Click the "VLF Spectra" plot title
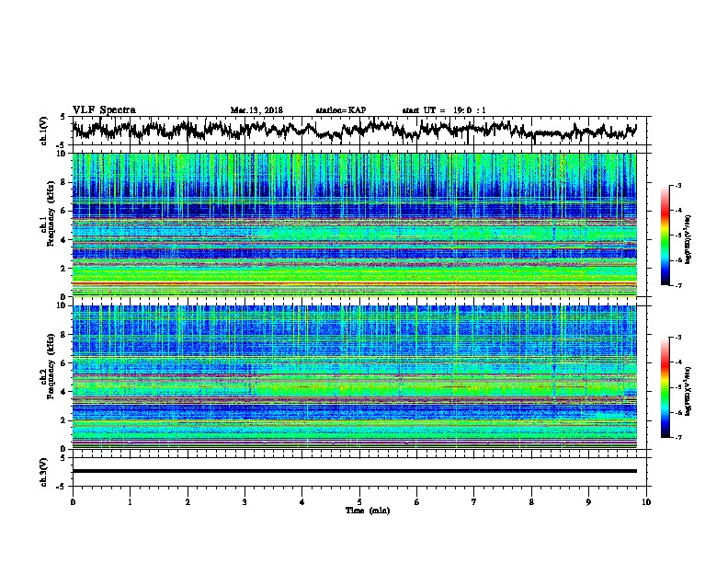The width and height of the screenshot is (728, 563). (x=104, y=110)
